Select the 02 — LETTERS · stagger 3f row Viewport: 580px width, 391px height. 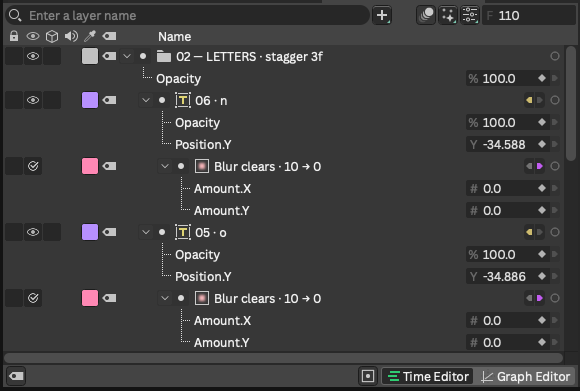[249, 56]
